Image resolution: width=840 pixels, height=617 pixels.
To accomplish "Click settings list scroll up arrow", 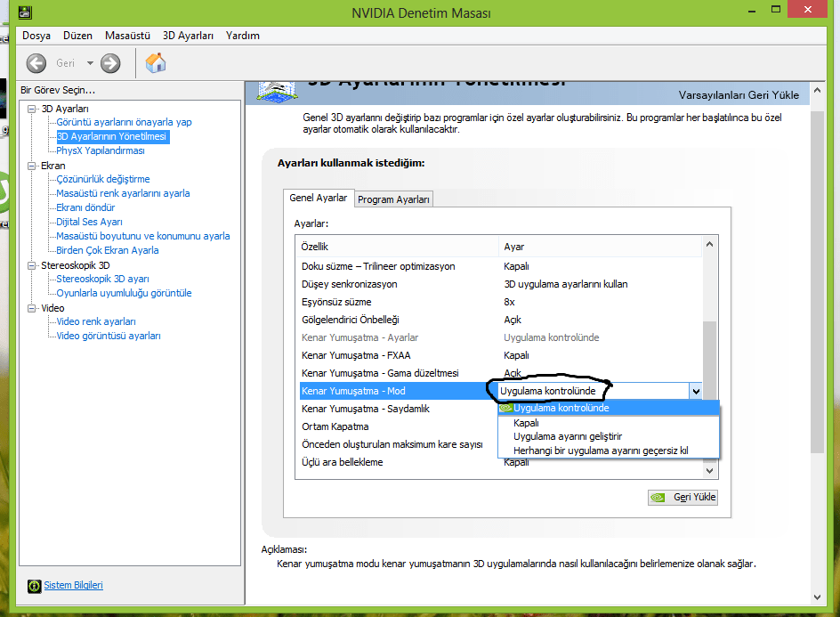I will [710, 245].
